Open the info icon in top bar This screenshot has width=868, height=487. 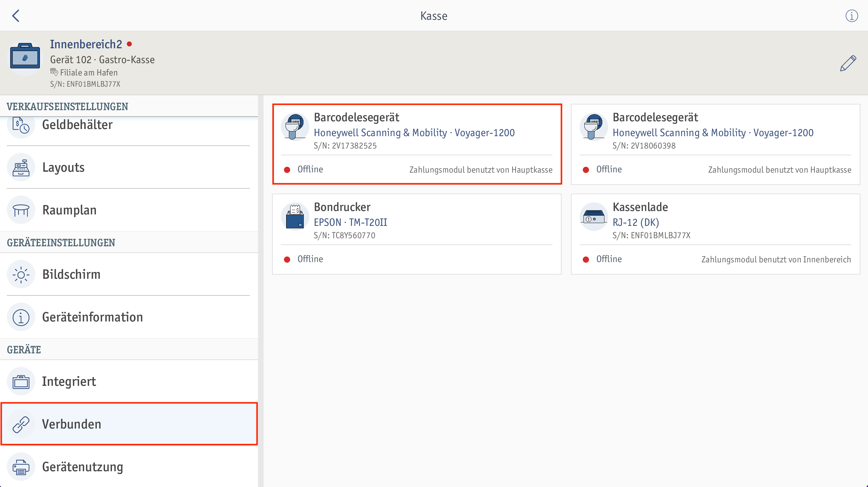coord(852,16)
